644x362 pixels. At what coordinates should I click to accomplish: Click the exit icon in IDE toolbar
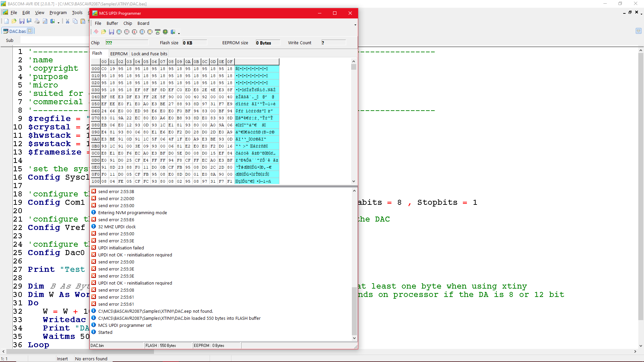53,21
